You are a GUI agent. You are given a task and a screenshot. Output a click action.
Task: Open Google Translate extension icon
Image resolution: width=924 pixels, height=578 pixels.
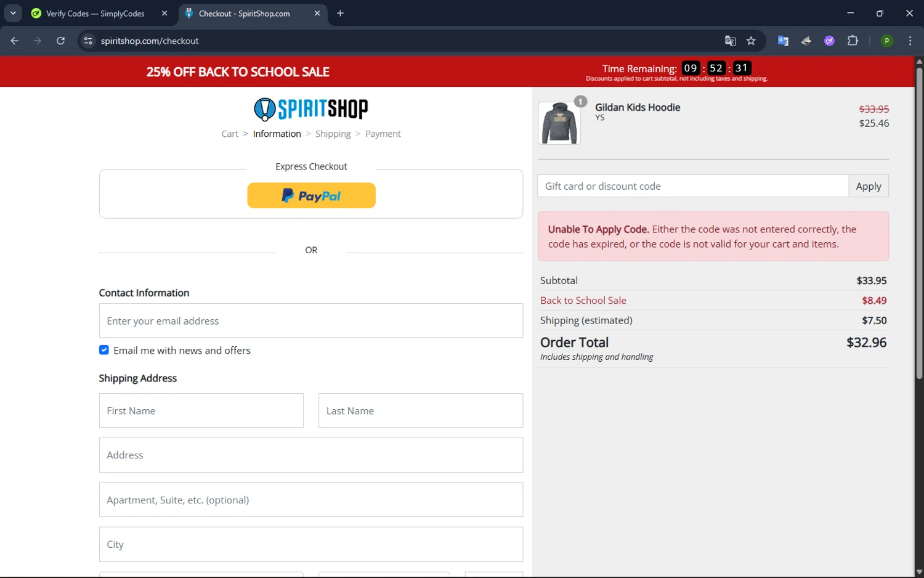(x=783, y=41)
